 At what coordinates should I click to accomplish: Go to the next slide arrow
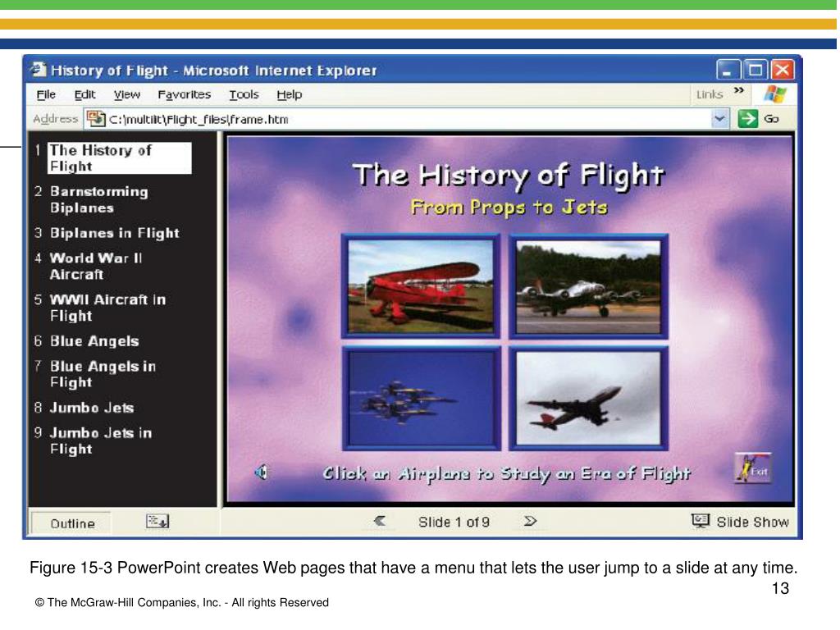(530, 521)
